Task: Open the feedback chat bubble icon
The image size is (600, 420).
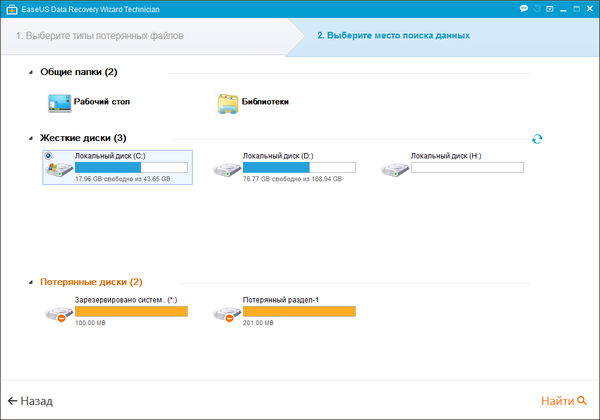Action: point(524,8)
